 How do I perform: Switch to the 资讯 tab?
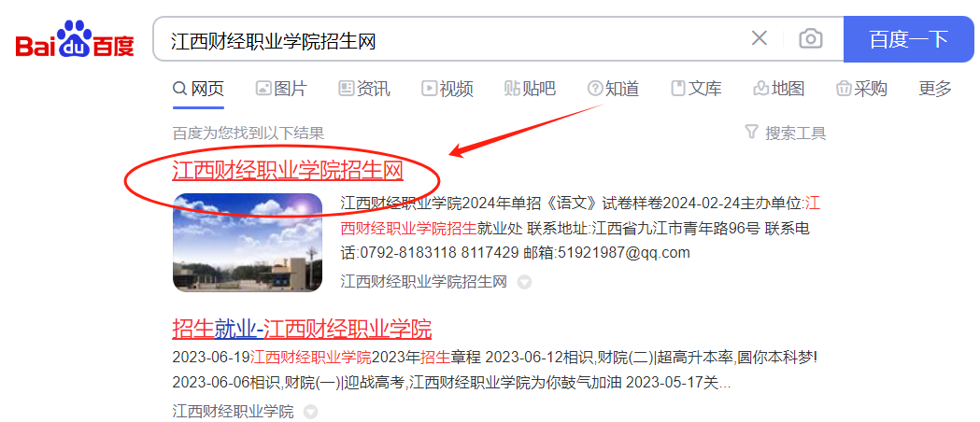click(364, 89)
